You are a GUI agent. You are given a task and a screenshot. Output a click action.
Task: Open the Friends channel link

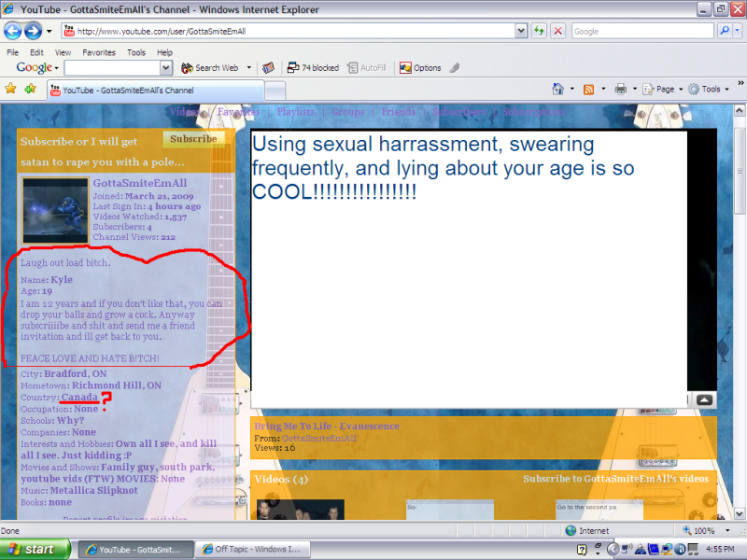399,112
